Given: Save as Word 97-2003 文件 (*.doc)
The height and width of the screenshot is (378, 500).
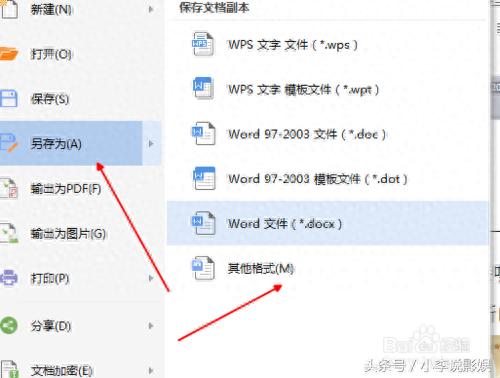Looking at the screenshot, I should [328, 134].
